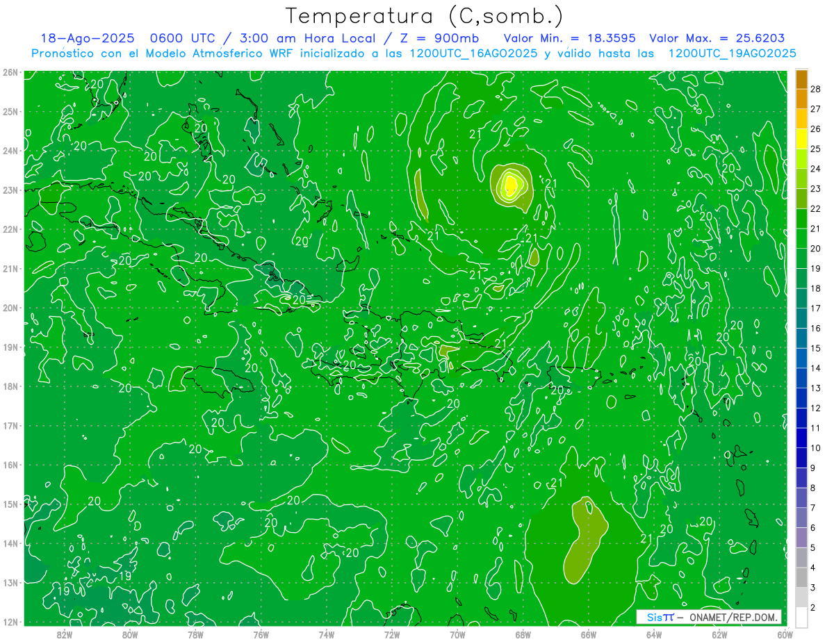Image resolution: width=834 pixels, height=644 pixels.
Task: Click the 15N latitude axis label
Action: click(10, 504)
